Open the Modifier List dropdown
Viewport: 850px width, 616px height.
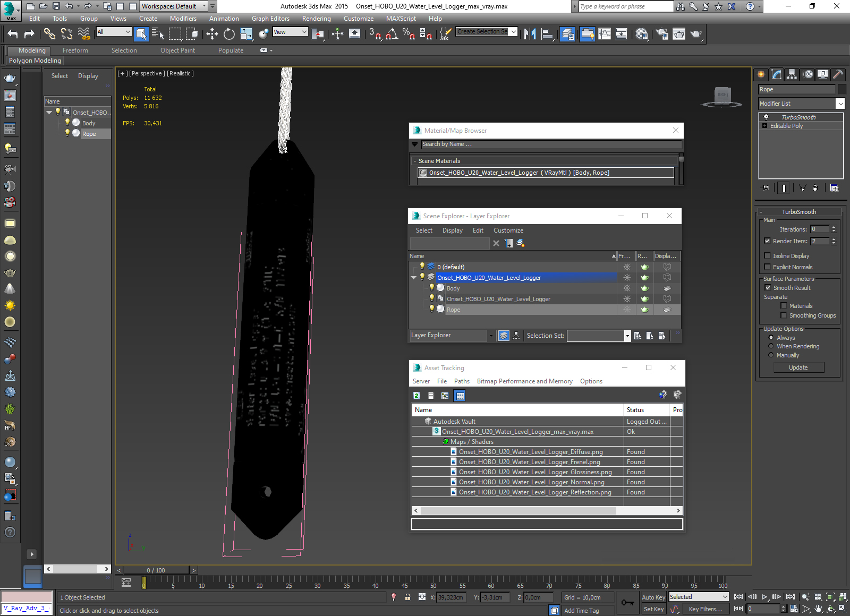point(840,104)
